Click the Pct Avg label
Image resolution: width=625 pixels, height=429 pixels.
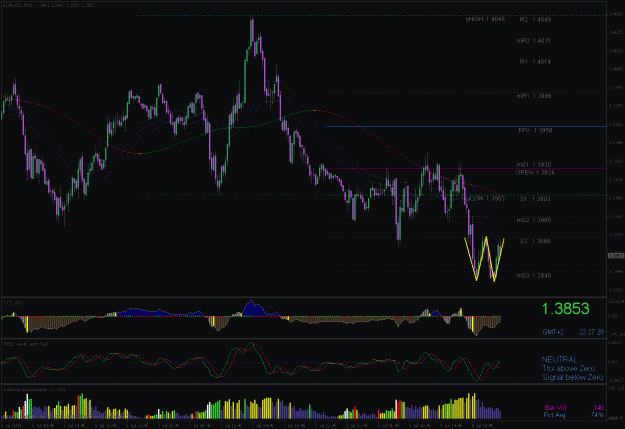pyautogui.click(x=554, y=415)
